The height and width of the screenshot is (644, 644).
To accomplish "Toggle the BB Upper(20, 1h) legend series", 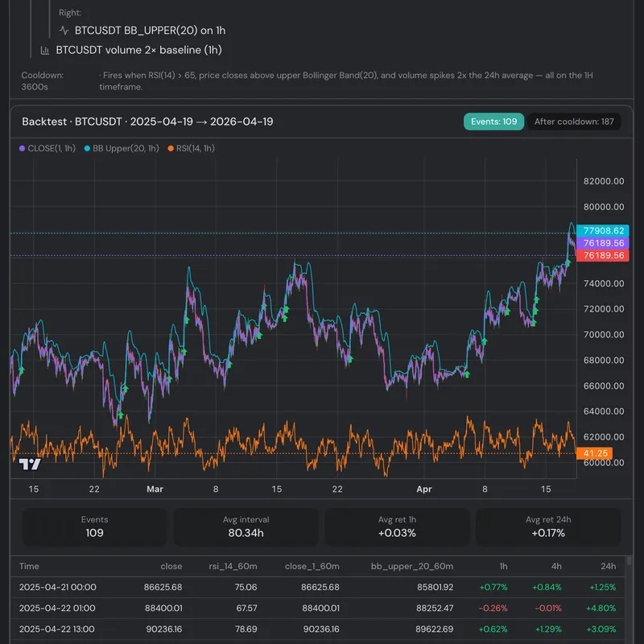I will click(x=122, y=148).
